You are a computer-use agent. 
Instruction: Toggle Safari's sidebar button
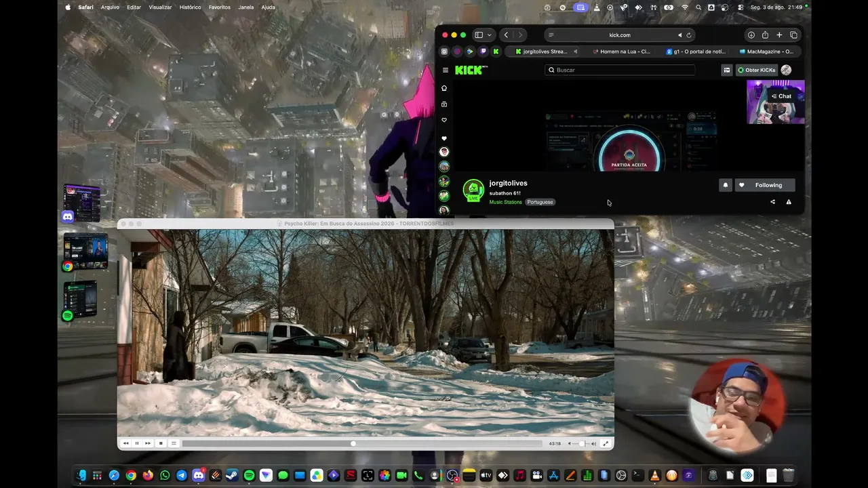479,35
